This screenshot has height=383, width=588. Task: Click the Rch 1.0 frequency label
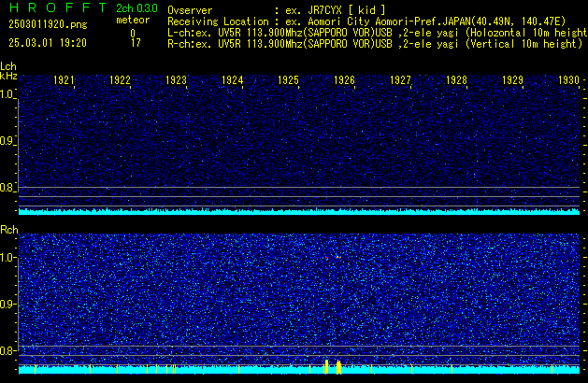(x=7, y=258)
